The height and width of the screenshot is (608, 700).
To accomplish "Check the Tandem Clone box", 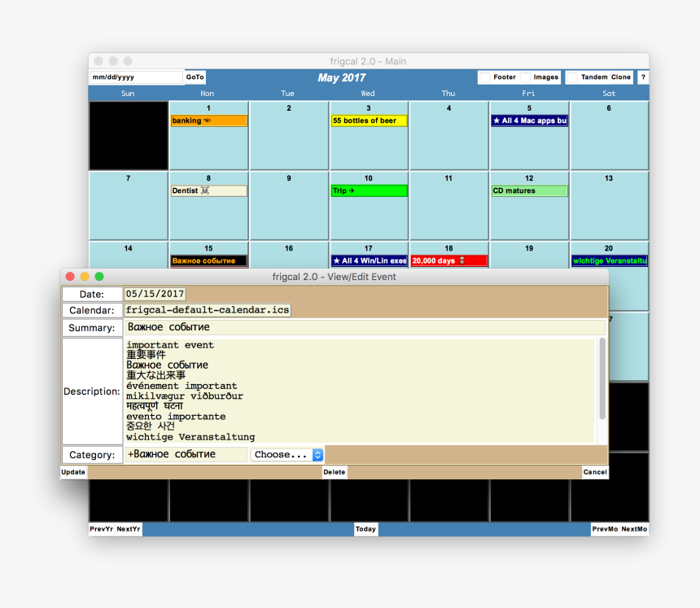I will 573,77.
